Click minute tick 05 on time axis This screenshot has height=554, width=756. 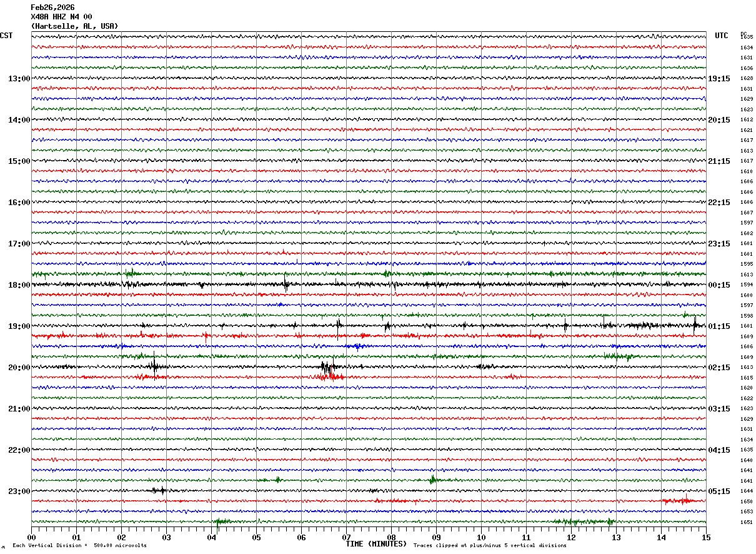(x=256, y=537)
